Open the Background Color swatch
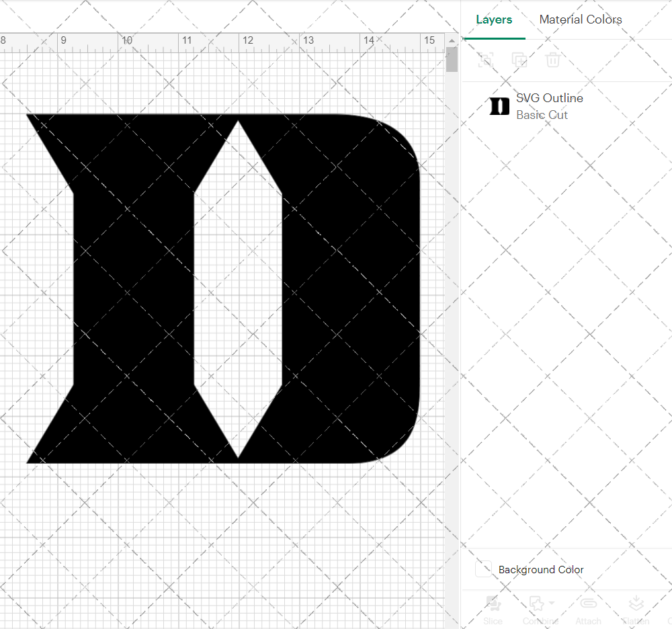Viewport: 672px width, 629px height. (x=483, y=569)
